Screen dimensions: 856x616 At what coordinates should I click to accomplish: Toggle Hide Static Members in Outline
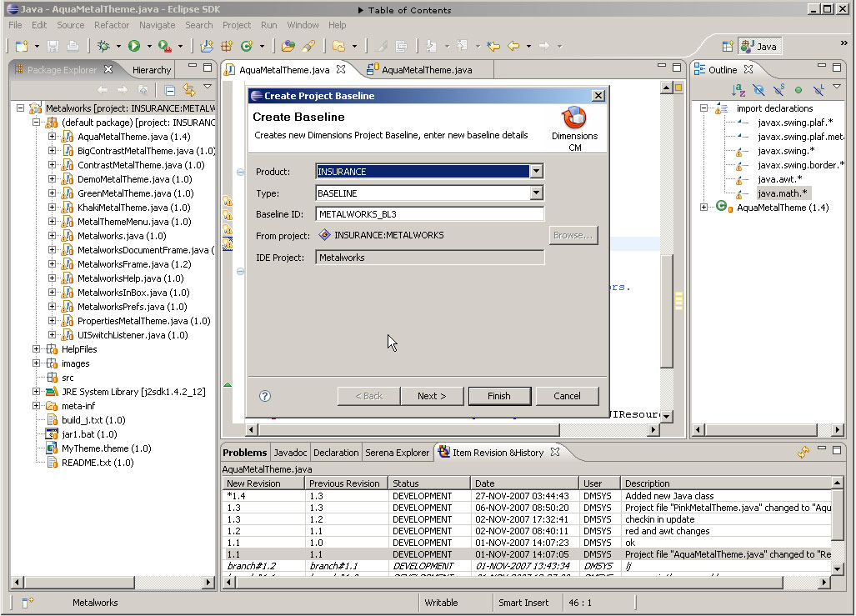tap(779, 90)
